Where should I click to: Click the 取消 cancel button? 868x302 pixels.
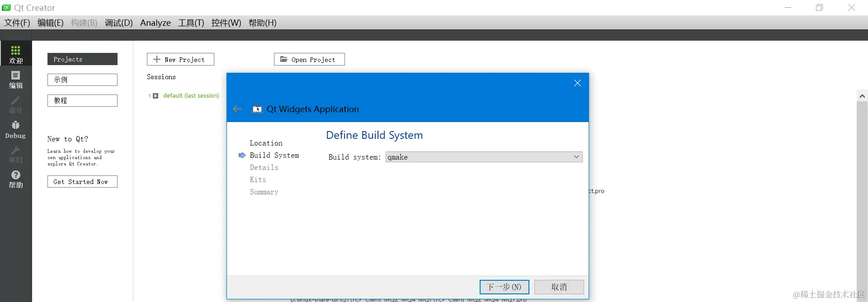(559, 287)
